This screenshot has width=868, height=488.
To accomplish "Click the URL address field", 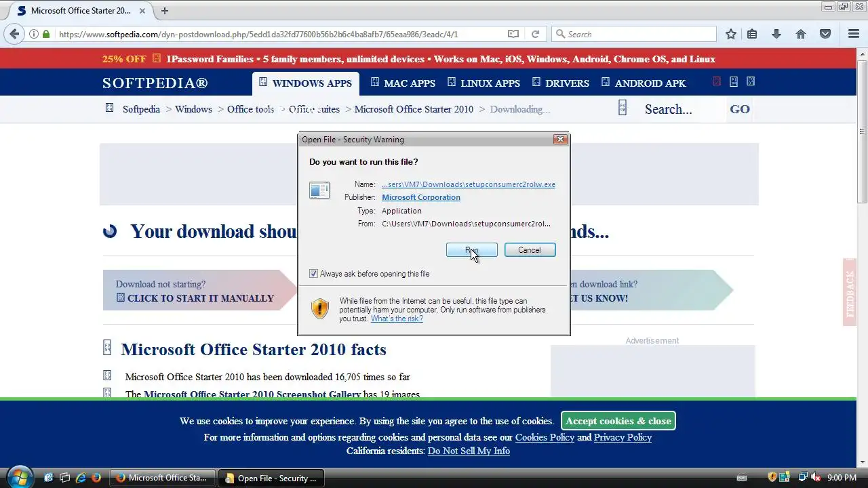I will tap(278, 34).
